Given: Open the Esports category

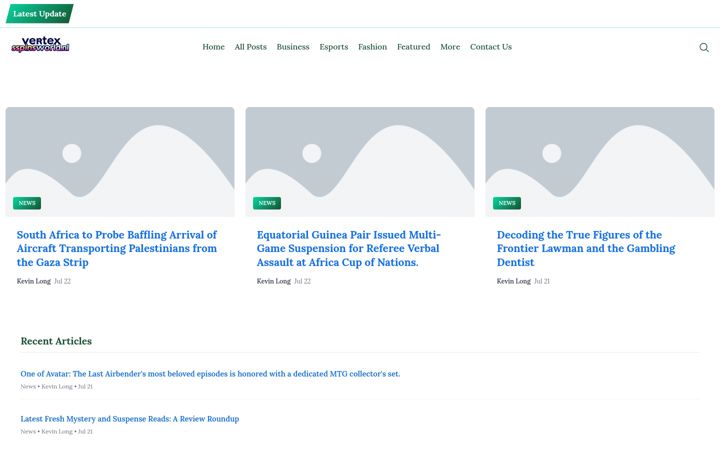Looking at the screenshot, I should click(x=334, y=47).
